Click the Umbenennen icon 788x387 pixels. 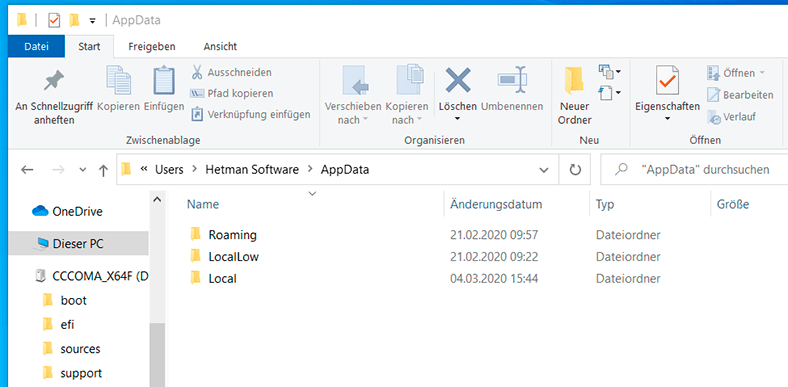click(x=512, y=79)
